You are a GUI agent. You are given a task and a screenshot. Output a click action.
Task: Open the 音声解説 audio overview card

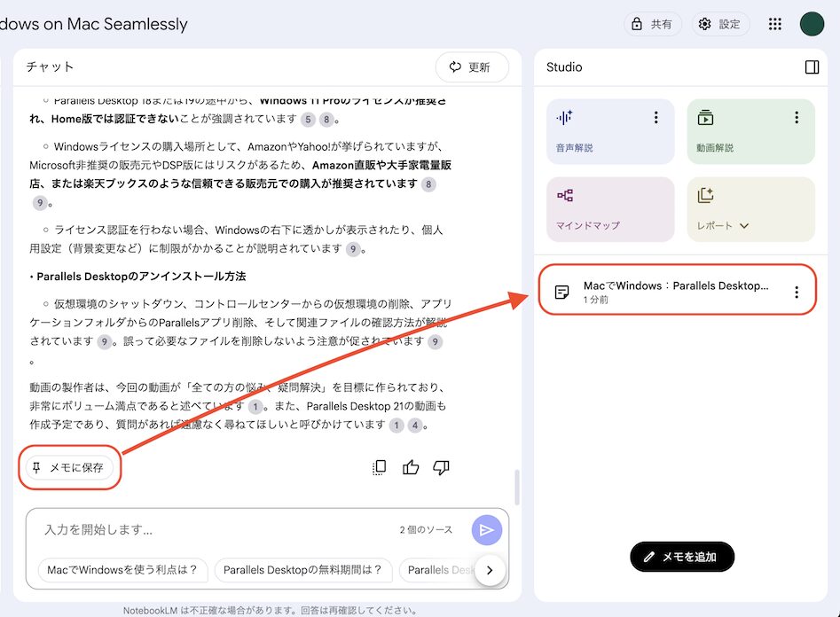[x=610, y=131]
